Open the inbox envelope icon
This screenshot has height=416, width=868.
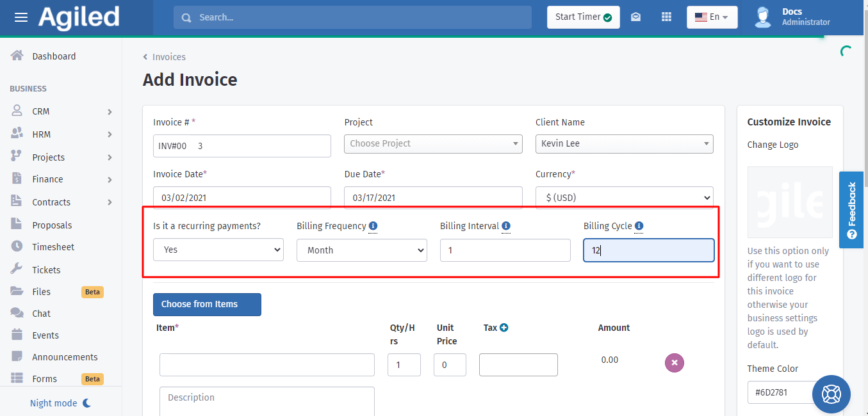(635, 17)
